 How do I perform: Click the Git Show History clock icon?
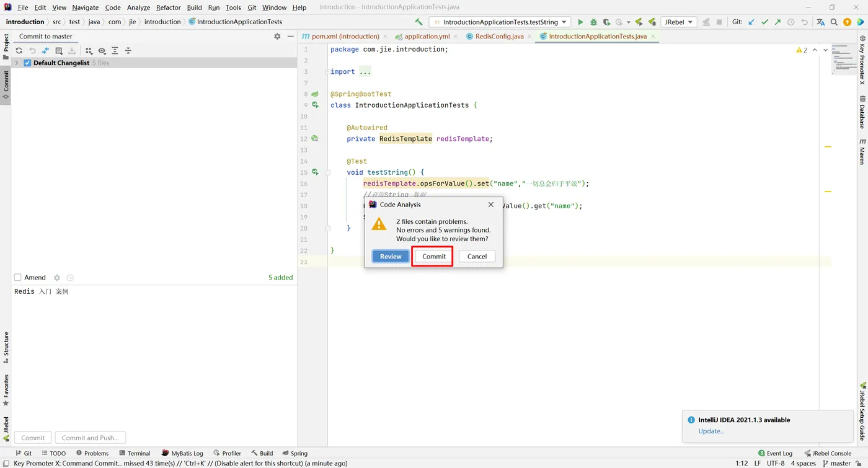tap(790, 22)
